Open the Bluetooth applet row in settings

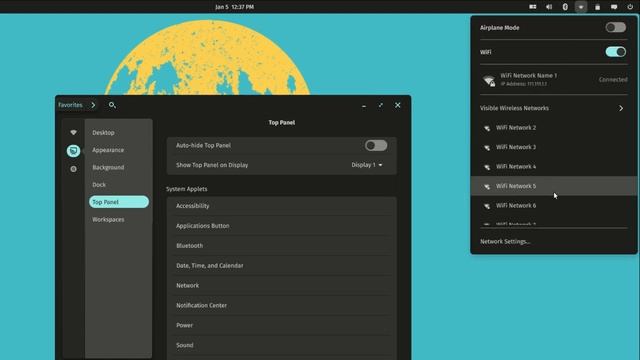281,246
